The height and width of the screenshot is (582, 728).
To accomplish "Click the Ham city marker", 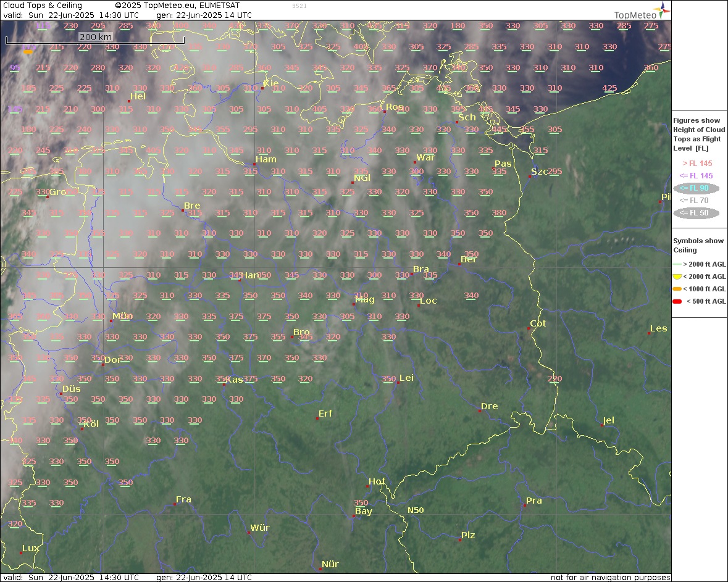I will (x=254, y=164).
